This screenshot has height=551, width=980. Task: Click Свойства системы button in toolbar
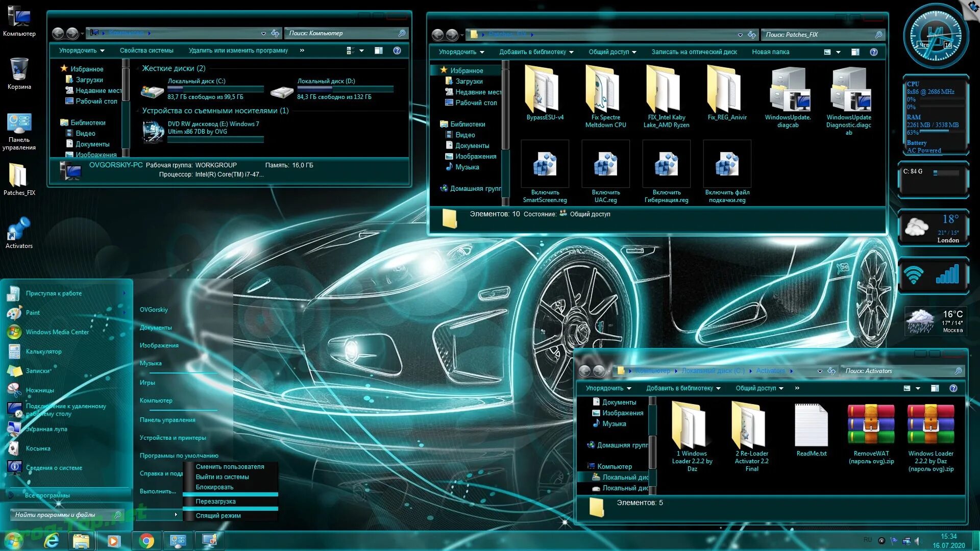point(146,51)
